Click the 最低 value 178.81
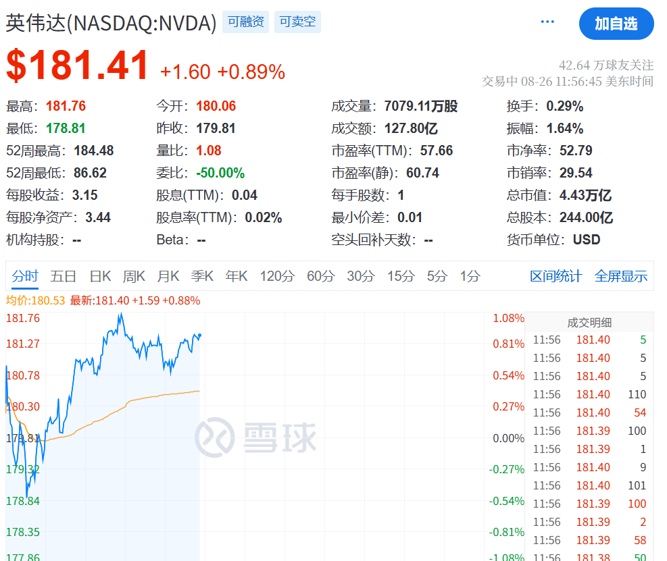 click(x=66, y=128)
